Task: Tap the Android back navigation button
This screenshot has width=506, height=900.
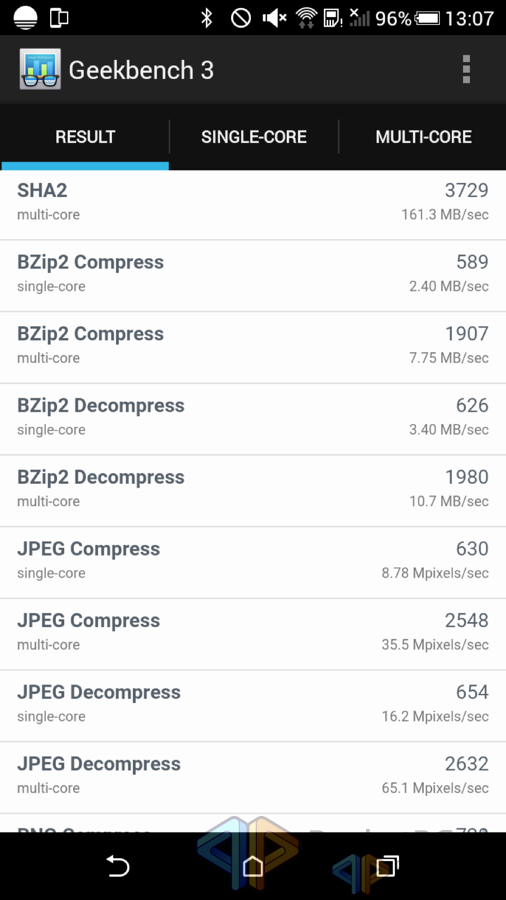Action: pos(118,866)
